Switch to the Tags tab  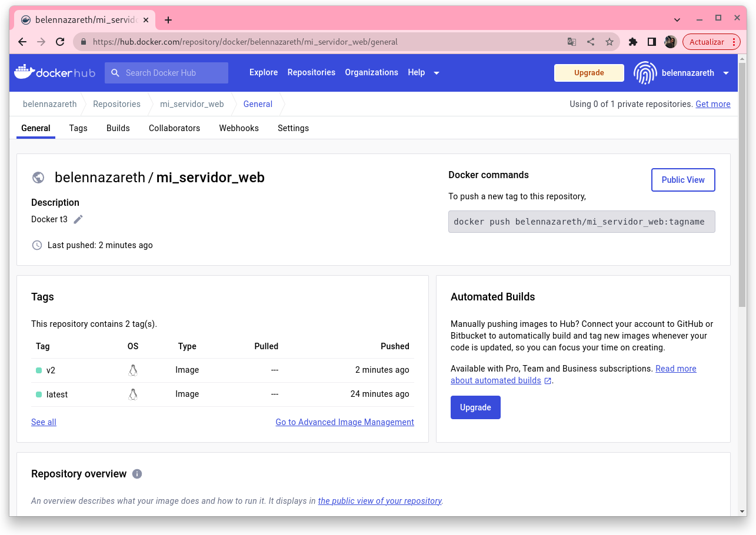point(78,128)
